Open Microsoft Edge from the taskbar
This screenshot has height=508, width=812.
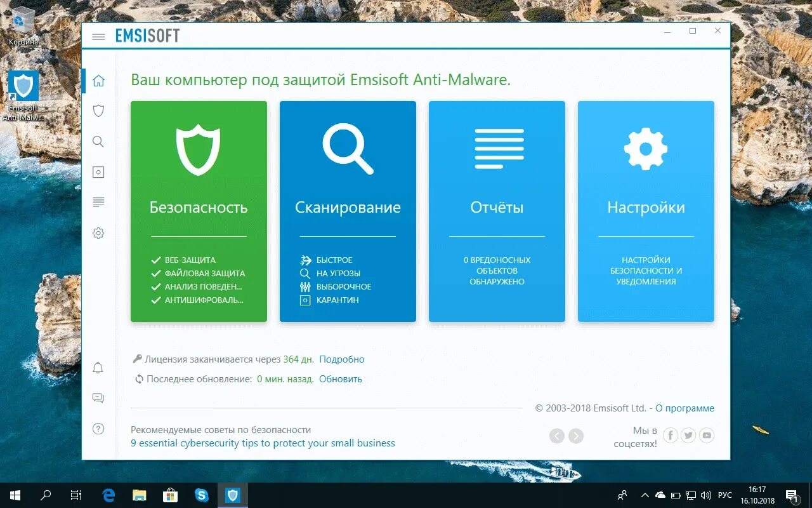pyautogui.click(x=109, y=495)
